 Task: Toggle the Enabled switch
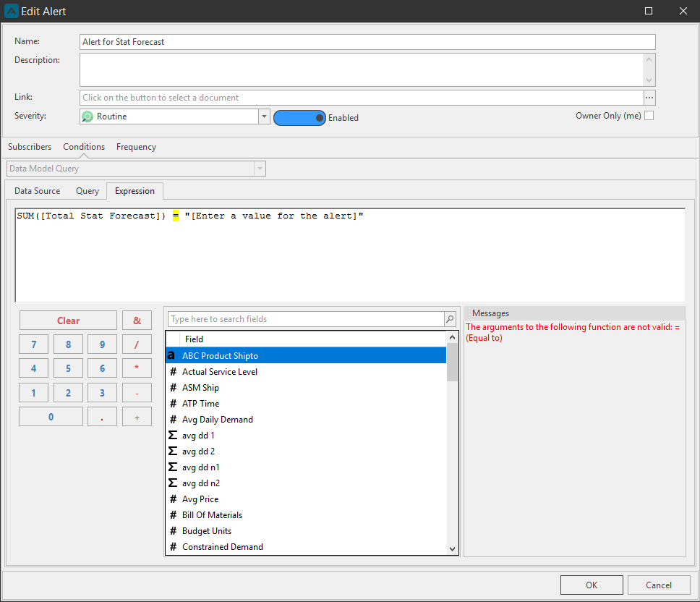(299, 118)
